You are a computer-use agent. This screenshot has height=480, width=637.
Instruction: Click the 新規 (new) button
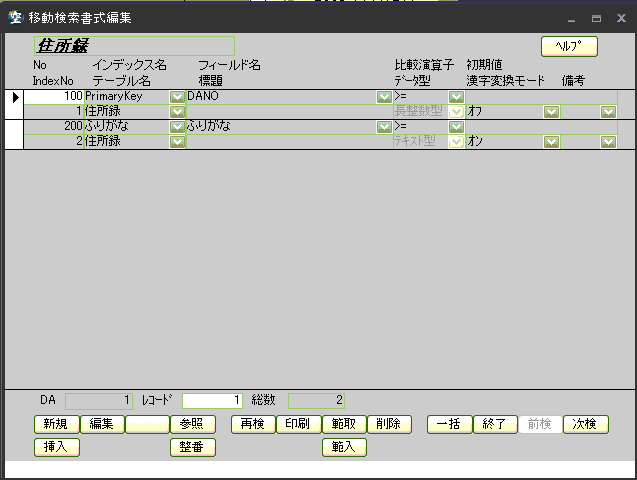(56, 424)
